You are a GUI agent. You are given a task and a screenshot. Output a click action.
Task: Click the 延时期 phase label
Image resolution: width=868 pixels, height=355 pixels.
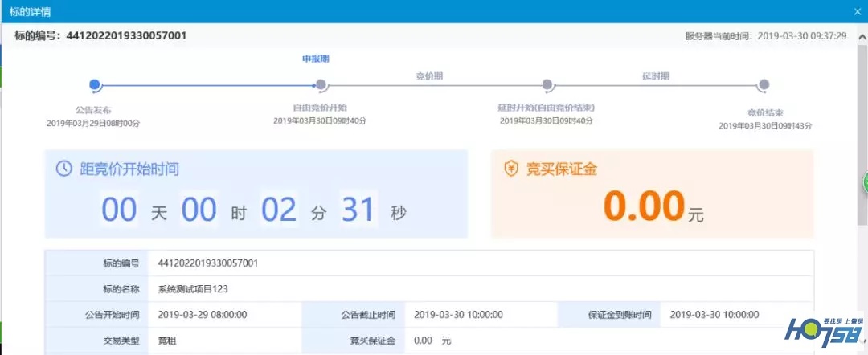click(x=656, y=76)
